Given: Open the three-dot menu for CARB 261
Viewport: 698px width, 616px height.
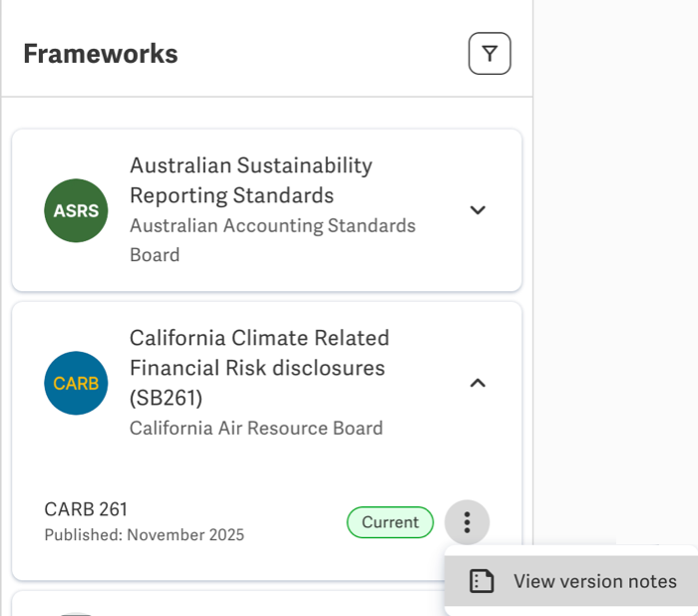Looking at the screenshot, I should (467, 522).
